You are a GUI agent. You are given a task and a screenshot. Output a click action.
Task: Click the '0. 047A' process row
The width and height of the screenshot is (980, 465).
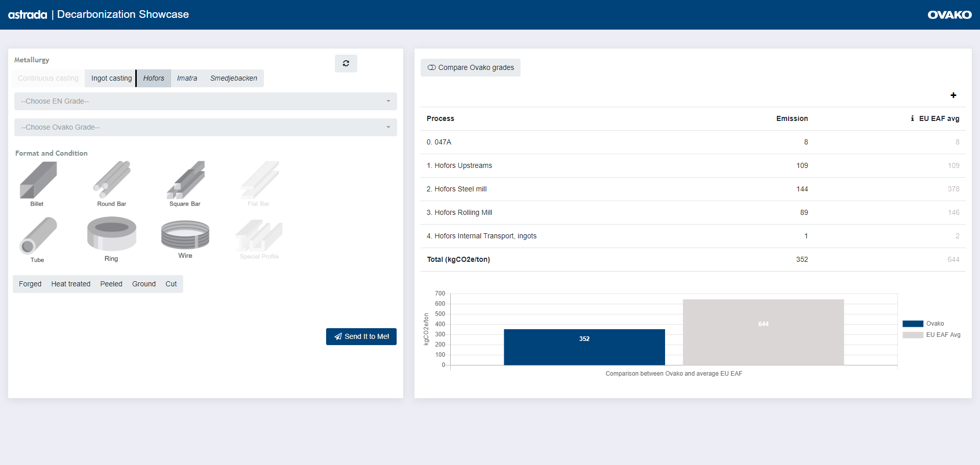tap(693, 142)
